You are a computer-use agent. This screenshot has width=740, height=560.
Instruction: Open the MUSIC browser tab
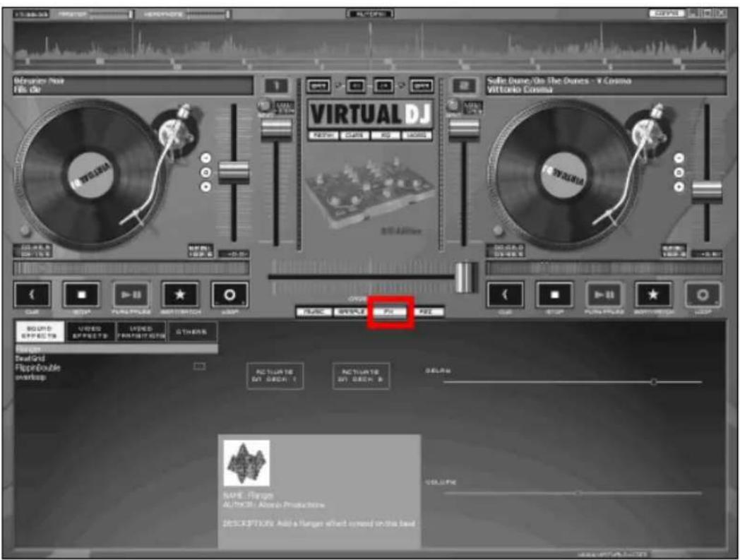[314, 311]
